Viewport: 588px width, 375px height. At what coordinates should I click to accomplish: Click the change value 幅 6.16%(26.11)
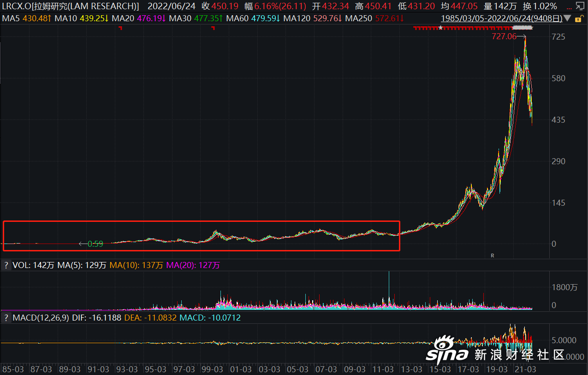275,6
